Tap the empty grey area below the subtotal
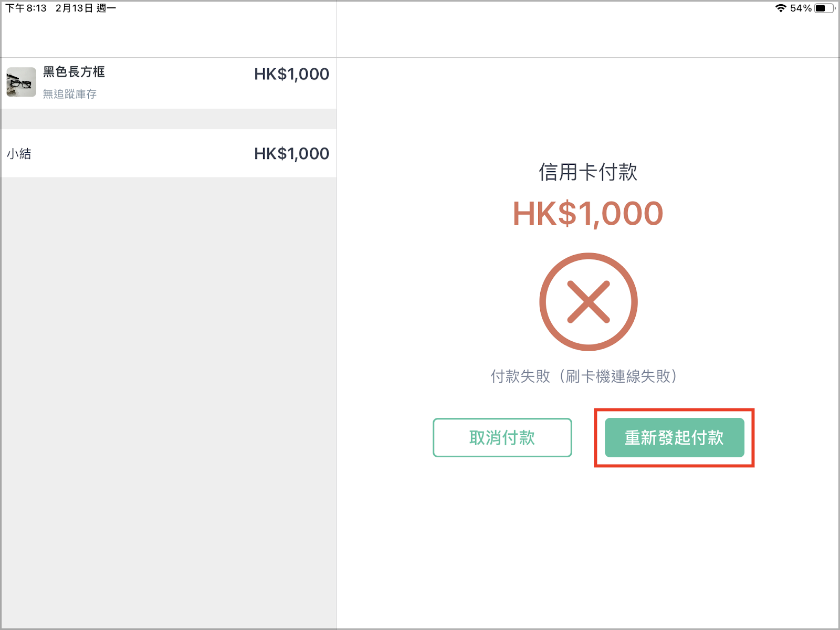Screen dimensions: 840x630 point(169,402)
